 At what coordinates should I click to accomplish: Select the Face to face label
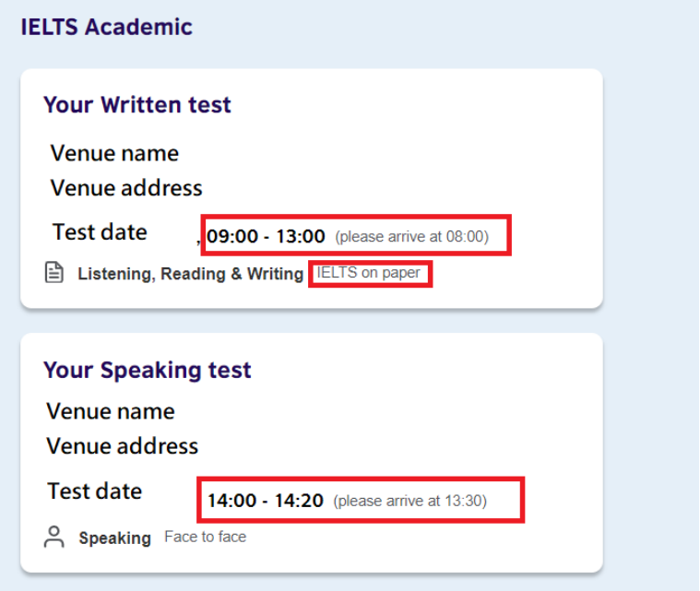(205, 537)
